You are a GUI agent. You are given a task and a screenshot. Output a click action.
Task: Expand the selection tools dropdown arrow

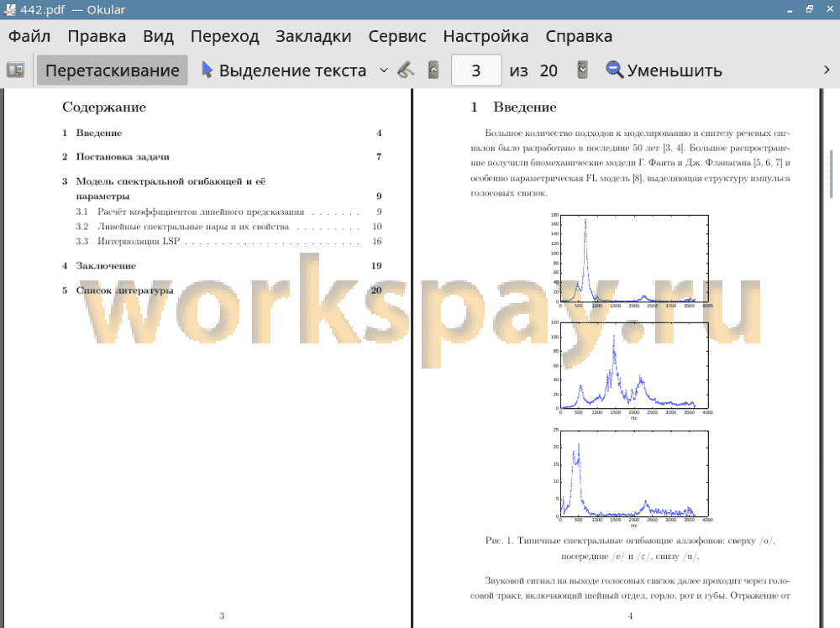pyautogui.click(x=384, y=71)
